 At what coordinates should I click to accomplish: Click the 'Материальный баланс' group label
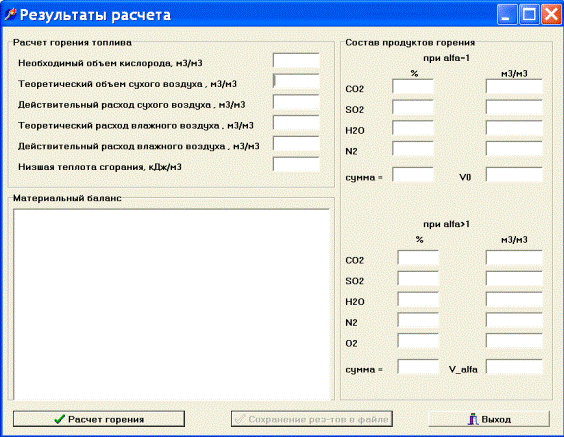[x=67, y=198]
